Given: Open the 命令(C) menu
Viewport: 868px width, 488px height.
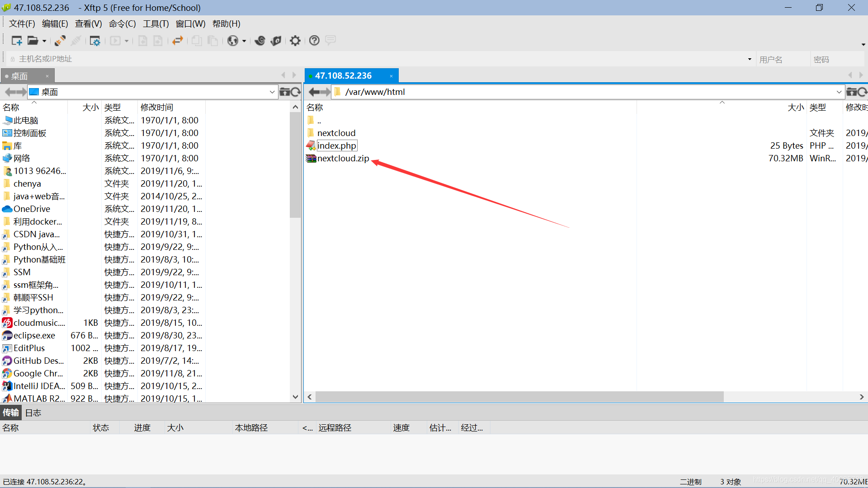Looking at the screenshot, I should pyautogui.click(x=123, y=23).
